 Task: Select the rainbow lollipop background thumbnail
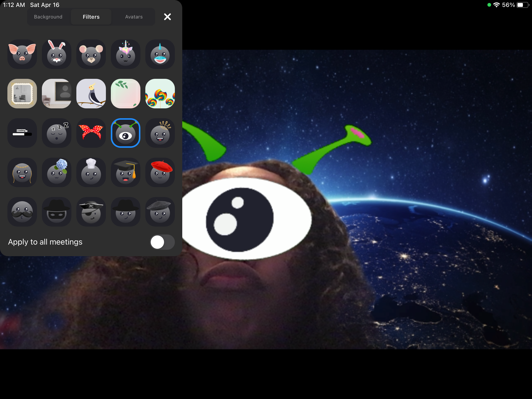point(160,94)
